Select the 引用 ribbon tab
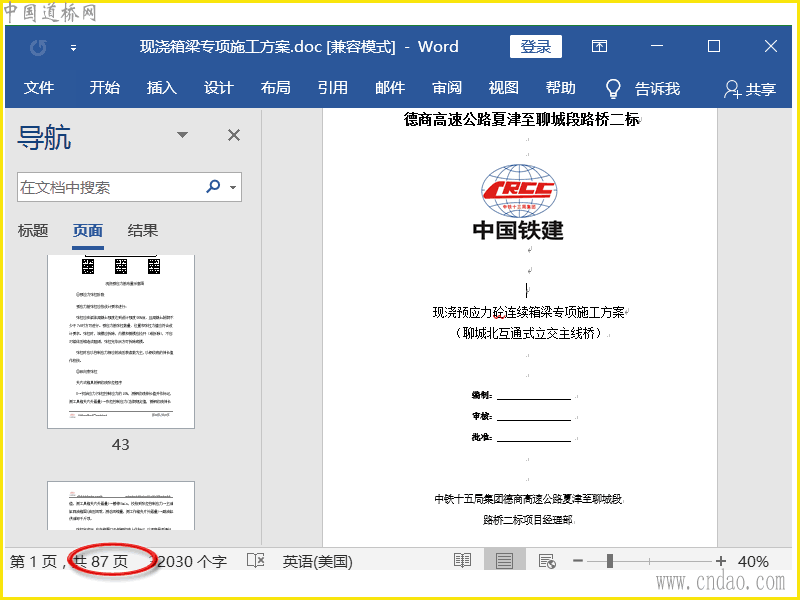The image size is (800, 600). point(333,88)
